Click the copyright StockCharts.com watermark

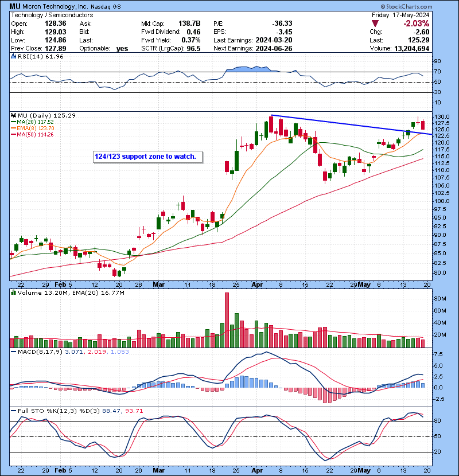click(406, 6)
